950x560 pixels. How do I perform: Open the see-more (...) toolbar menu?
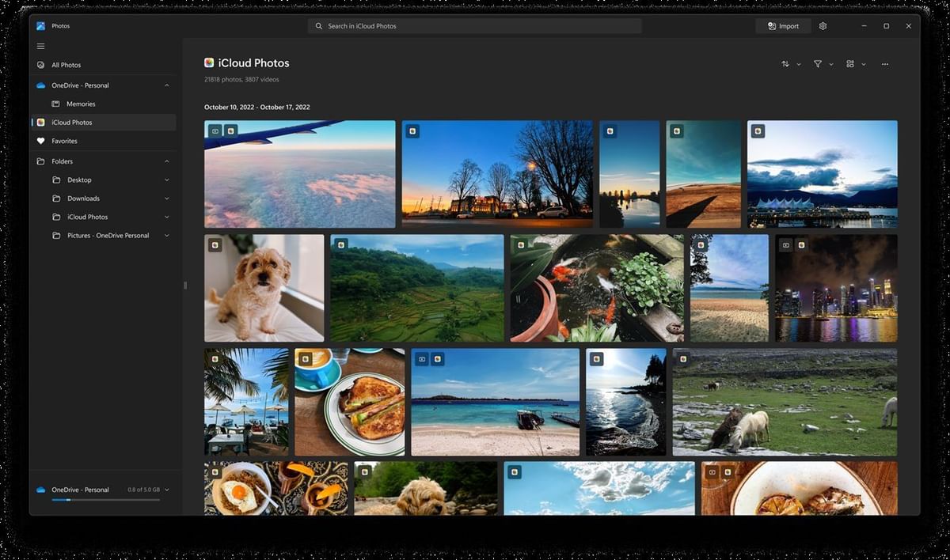pyautogui.click(x=884, y=64)
